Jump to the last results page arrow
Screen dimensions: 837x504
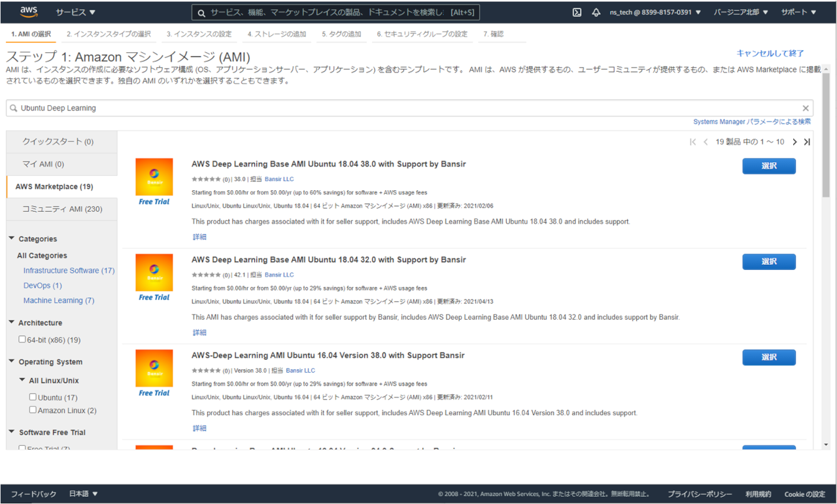click(807, 142)
